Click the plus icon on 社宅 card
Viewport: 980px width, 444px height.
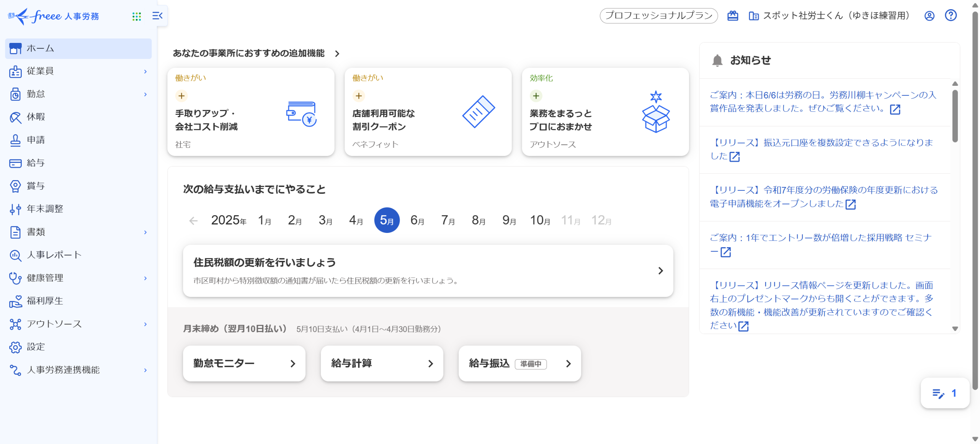(x=181, y=96)
